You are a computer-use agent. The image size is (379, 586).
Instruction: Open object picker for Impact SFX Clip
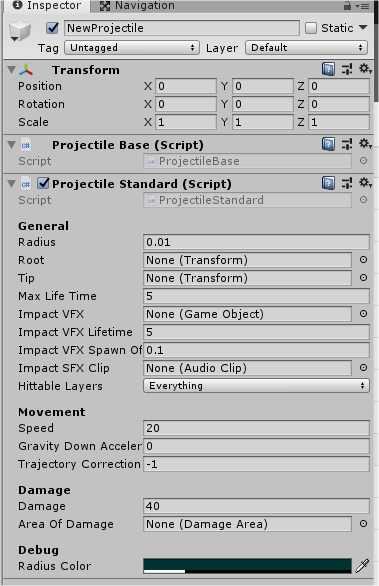363,368
